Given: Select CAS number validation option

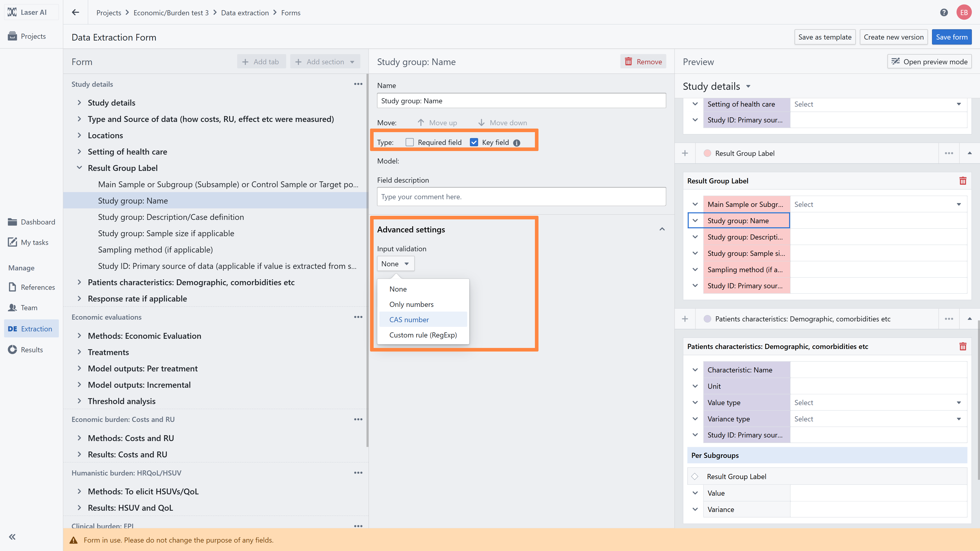Looking at the screenshot, I should coord(409,319).
